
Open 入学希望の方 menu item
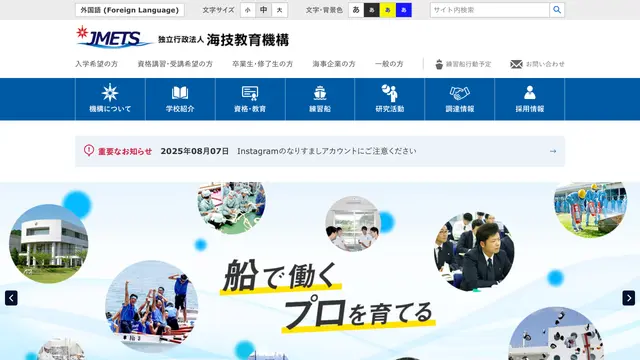point(96,64)
